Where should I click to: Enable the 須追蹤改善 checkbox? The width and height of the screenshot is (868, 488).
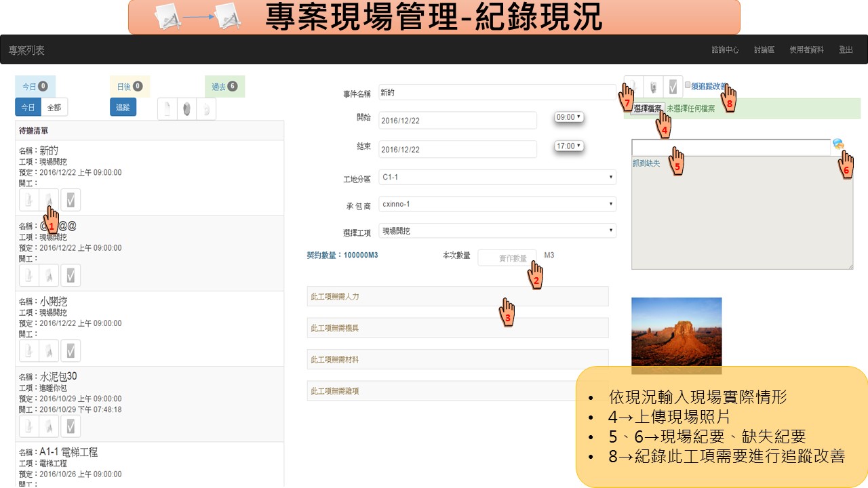click(x=688, y=85)
